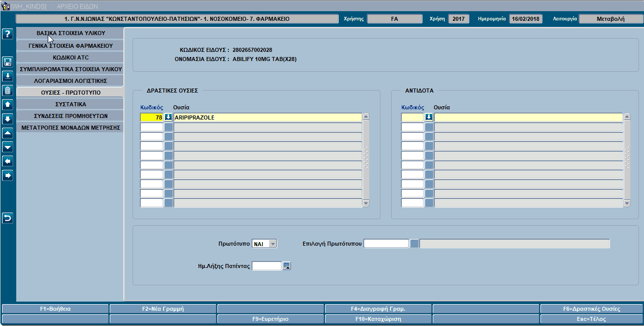Click first Ουσία field under ΑΝΤΙΔΟΤΑ
This screenshot has height=326, width=644.
(528, 117)
